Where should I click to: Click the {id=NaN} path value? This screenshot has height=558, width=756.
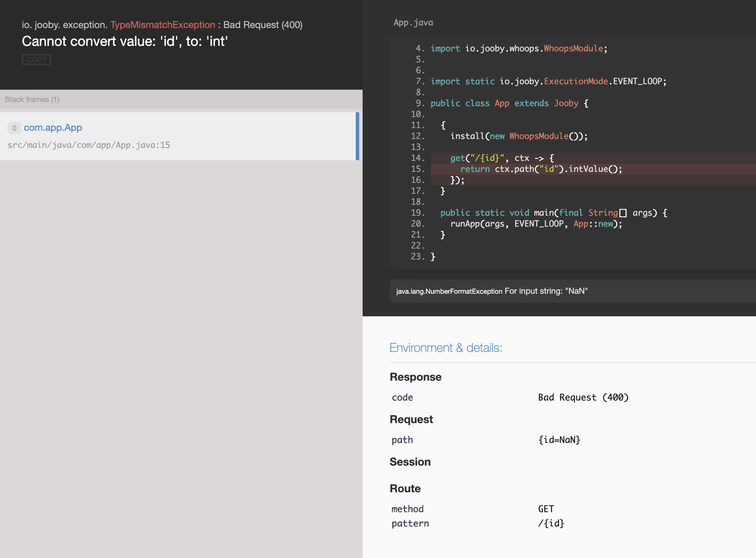coord(559,440)
